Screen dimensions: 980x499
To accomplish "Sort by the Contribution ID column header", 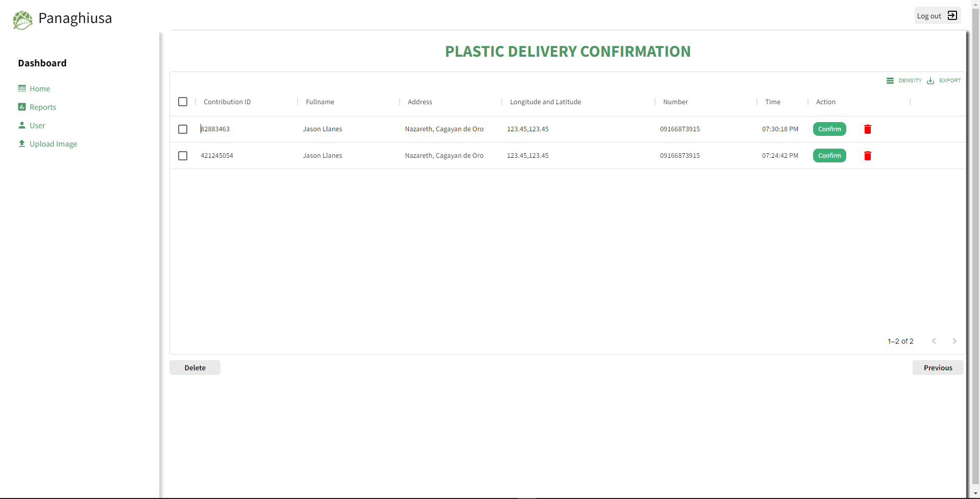I will (227, 102).
